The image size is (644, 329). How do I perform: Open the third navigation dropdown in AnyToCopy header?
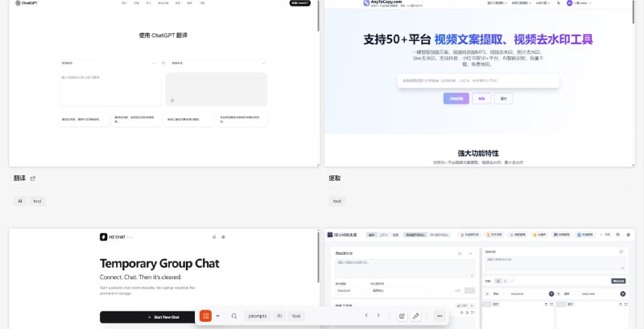click(542, 3)
